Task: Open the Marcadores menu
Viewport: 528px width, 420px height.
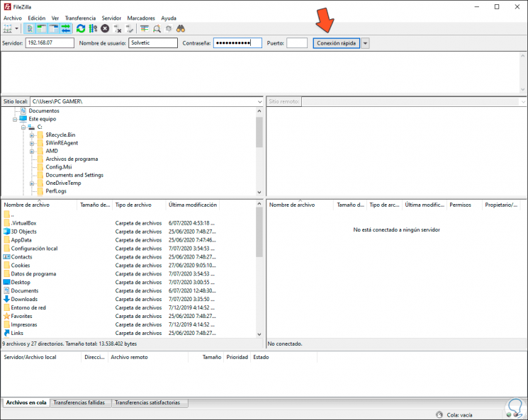Action: pyautogui.click(x=141, y=18)
